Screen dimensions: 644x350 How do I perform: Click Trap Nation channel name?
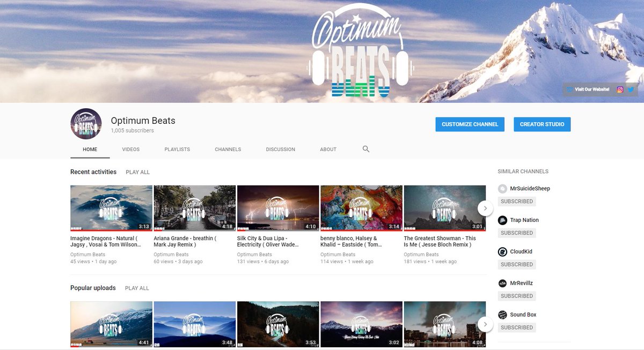524,220
